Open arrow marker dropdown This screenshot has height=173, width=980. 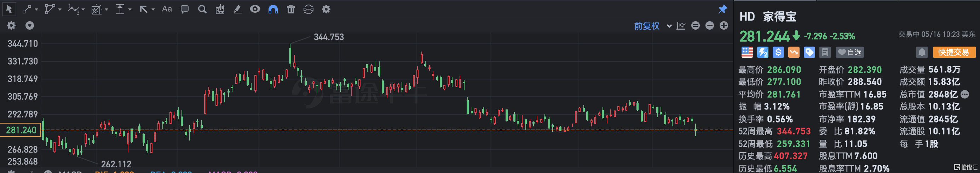(x=153, y=10)
